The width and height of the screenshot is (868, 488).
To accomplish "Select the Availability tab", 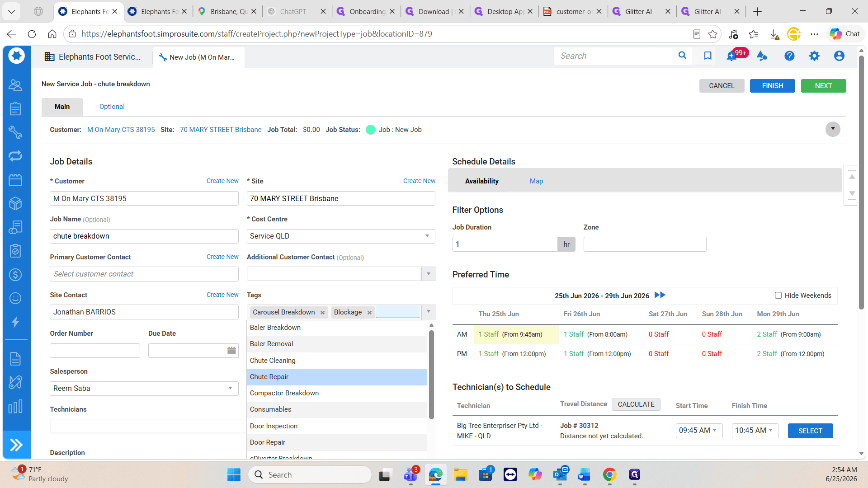I will click(x=481, y=181).
